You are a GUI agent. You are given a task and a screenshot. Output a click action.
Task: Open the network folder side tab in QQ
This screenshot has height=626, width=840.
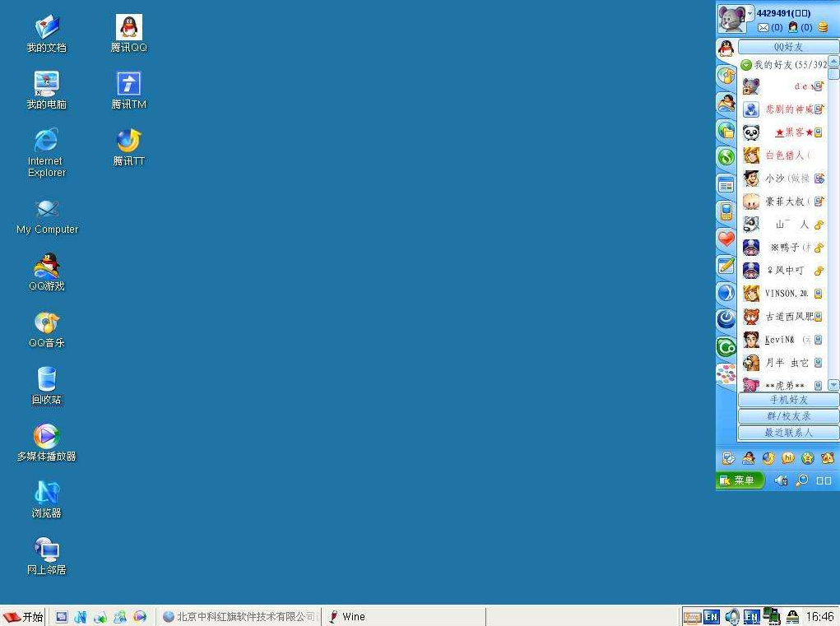(x=726, y=130)
